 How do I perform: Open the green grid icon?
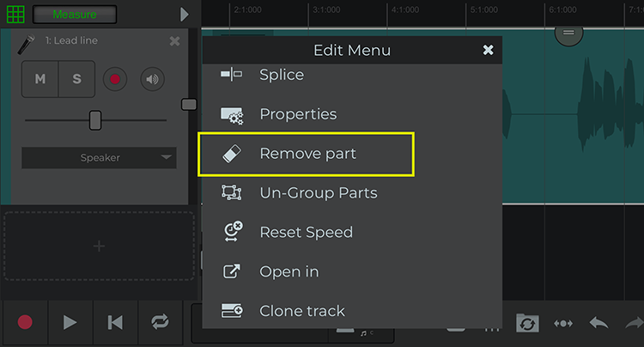coord(15,14)
